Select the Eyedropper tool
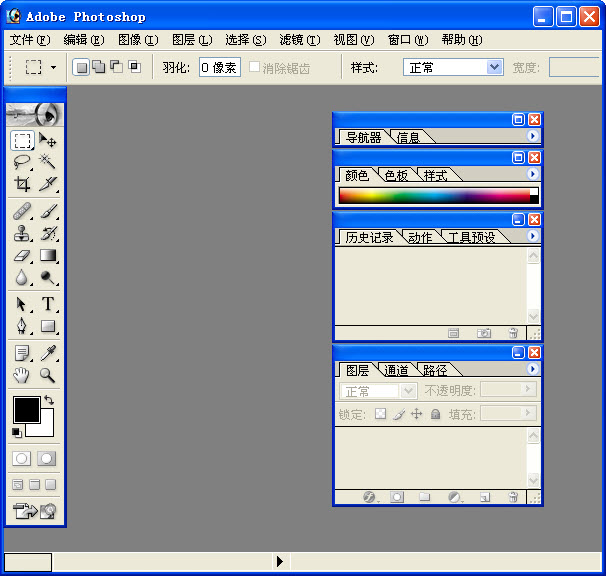The height and width of the screenshot is (576, 606). coord(48,353)
